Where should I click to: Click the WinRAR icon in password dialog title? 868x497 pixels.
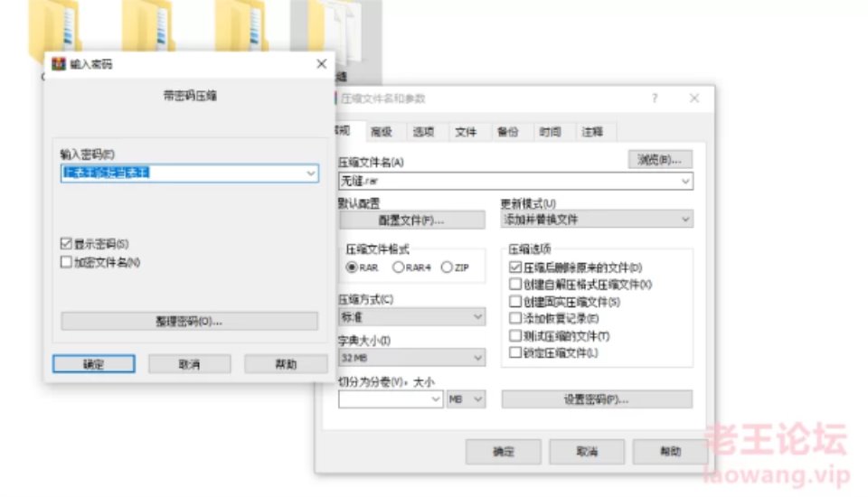coord(59,63)
